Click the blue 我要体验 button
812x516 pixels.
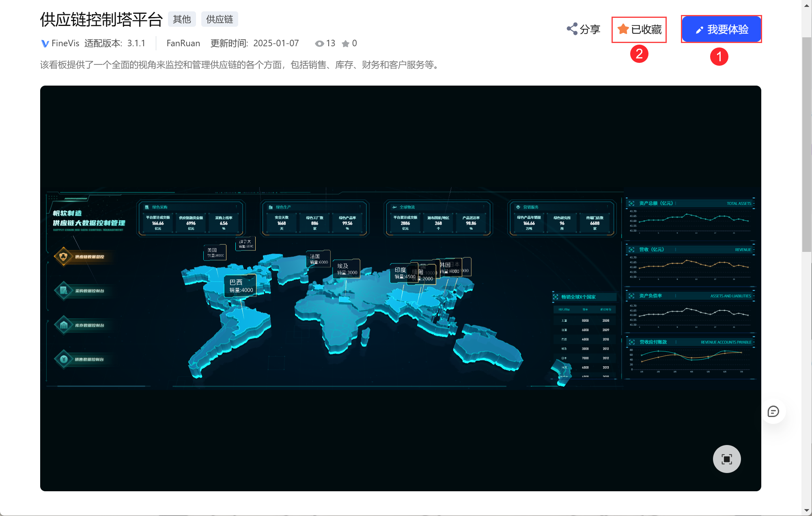click(721, 29)
